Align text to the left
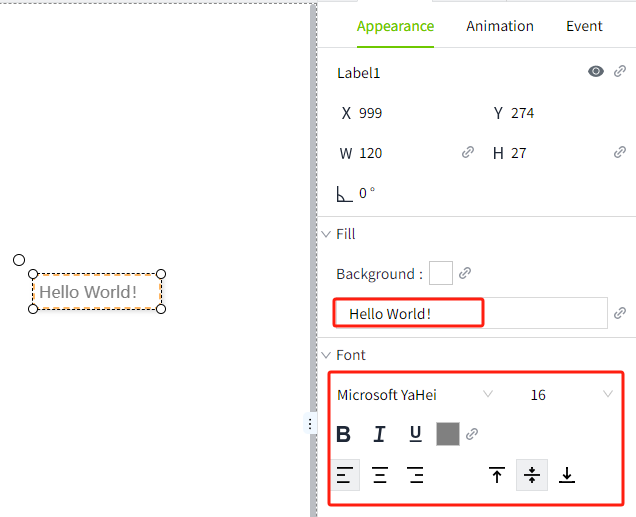The height and width of the screenshot is (517, 636). click(x=344, y=476)
